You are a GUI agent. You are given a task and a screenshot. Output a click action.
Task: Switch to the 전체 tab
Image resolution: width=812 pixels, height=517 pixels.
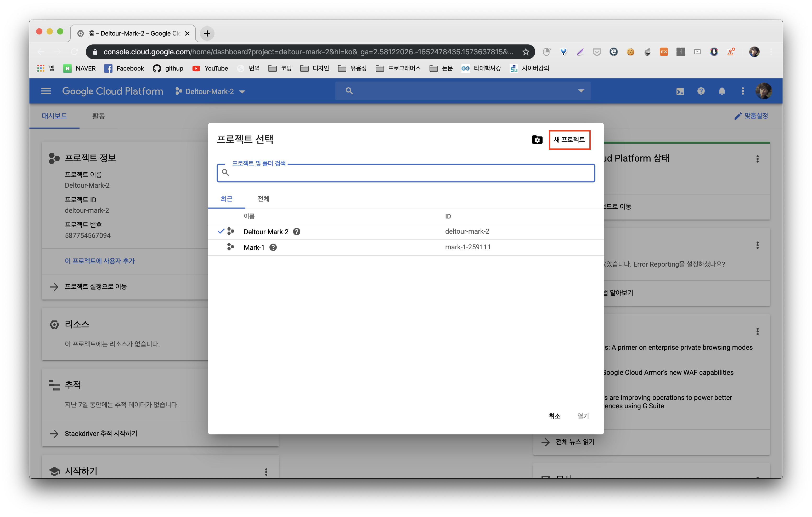pyautogui.click(x=263, y=199)
